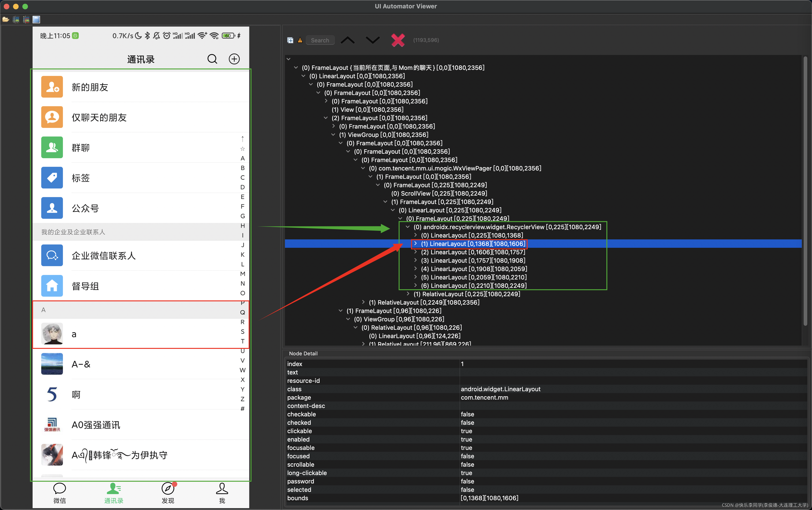Click the magnifier search icon in 通讯录
Screen dimensions: 812x510
(212, 59)
